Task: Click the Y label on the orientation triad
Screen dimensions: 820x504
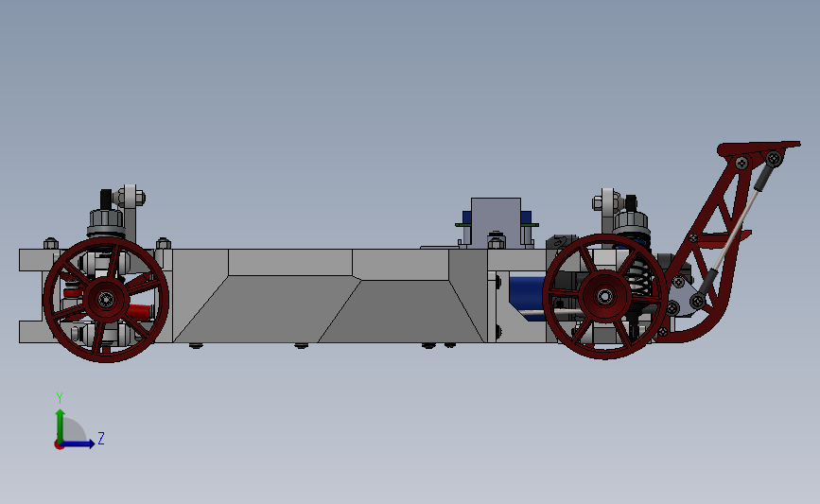Action: [60, 398]
